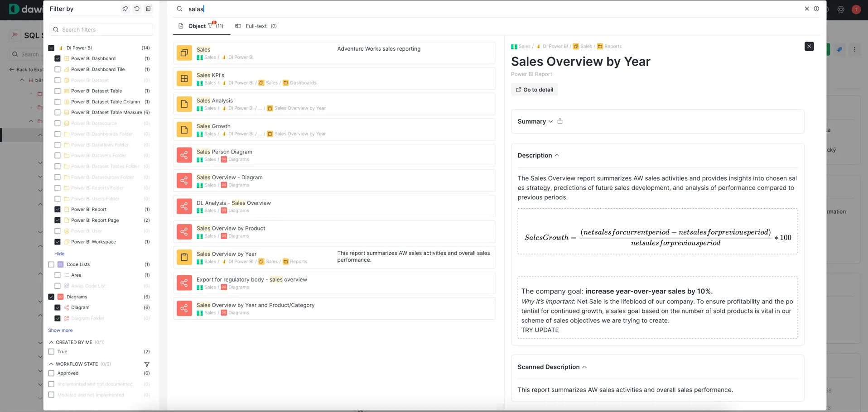Collapse the CREATED BY ME filter group
This screenshot has width=868, height=412.
coord(51,342)
